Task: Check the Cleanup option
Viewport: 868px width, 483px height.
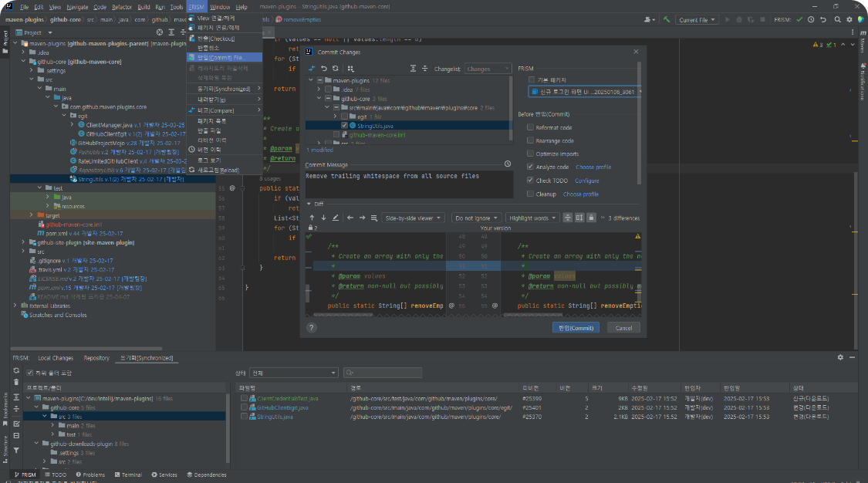Action: click(530, 194)
